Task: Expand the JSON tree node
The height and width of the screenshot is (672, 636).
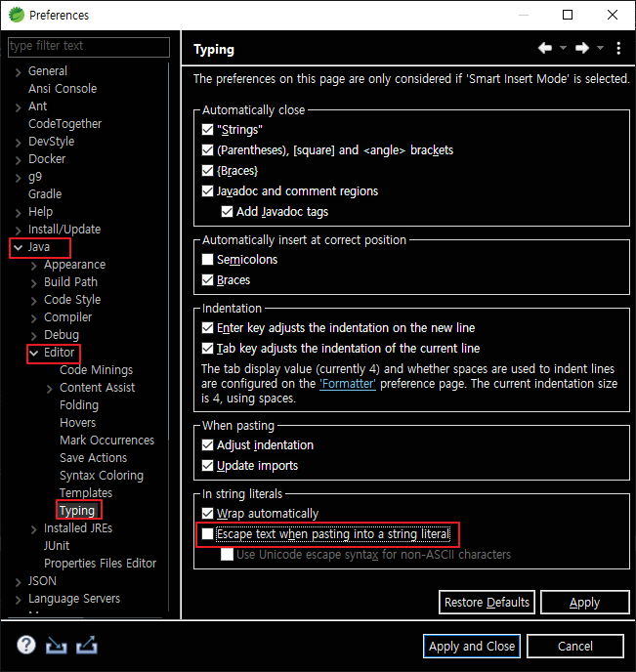Action: coord(18,582)
